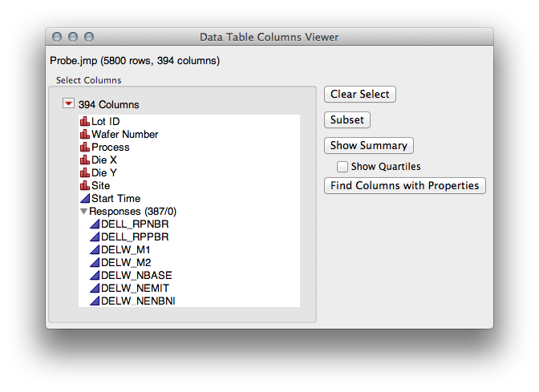The height and width of the screenshot is (392, 539).
Task: Select the DELW_NEMIT column in list
Action: click(135, 289)
